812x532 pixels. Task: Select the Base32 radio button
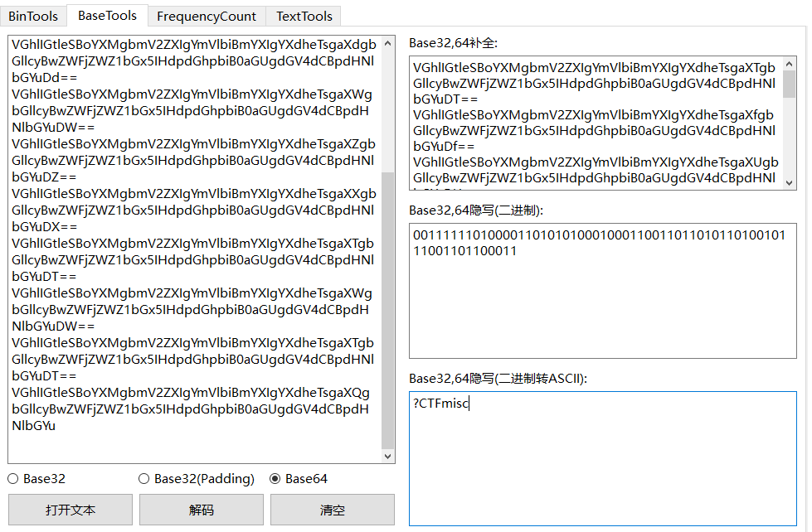13,478
